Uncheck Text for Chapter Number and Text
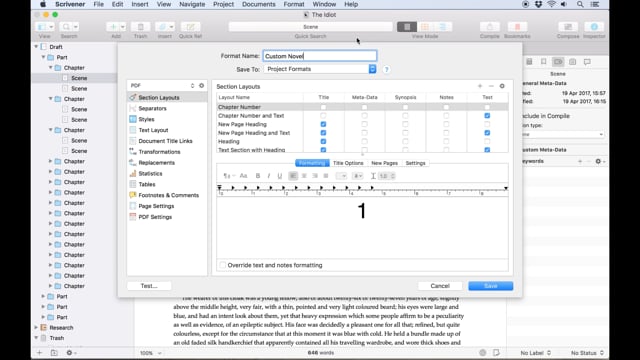Screen dimensions: 640x360 point(487,116)
